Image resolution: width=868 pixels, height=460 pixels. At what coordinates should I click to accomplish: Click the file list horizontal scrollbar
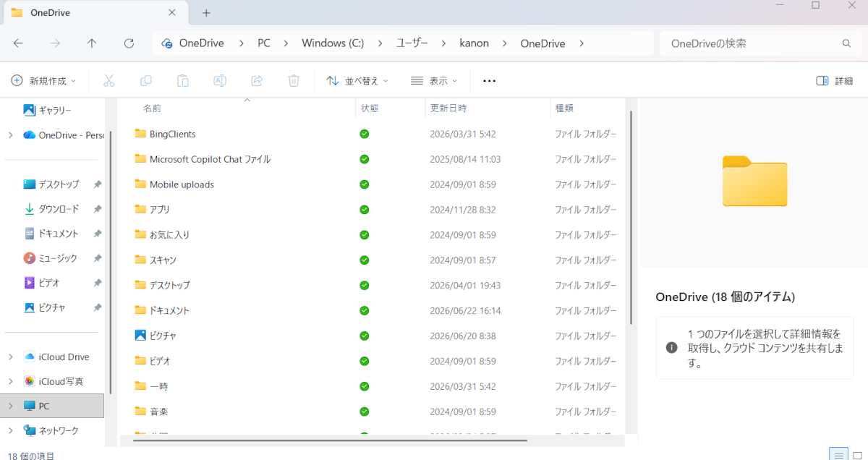[x=331, y=440]
